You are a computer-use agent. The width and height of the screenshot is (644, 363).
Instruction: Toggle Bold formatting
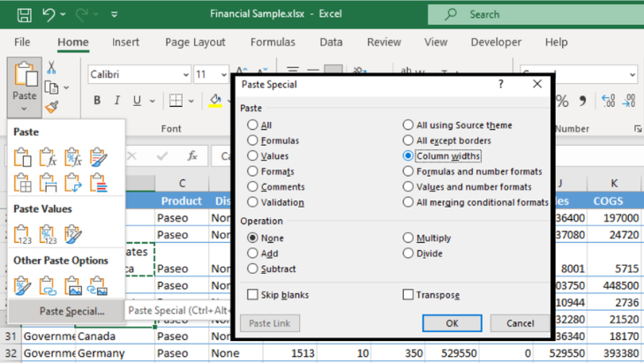pos(97,101)
